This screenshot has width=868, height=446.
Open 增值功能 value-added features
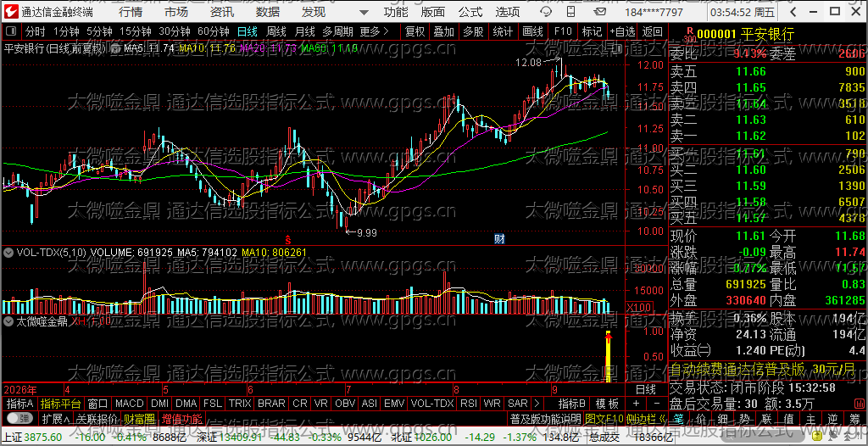pyautogui.click(x=181, y=418)
